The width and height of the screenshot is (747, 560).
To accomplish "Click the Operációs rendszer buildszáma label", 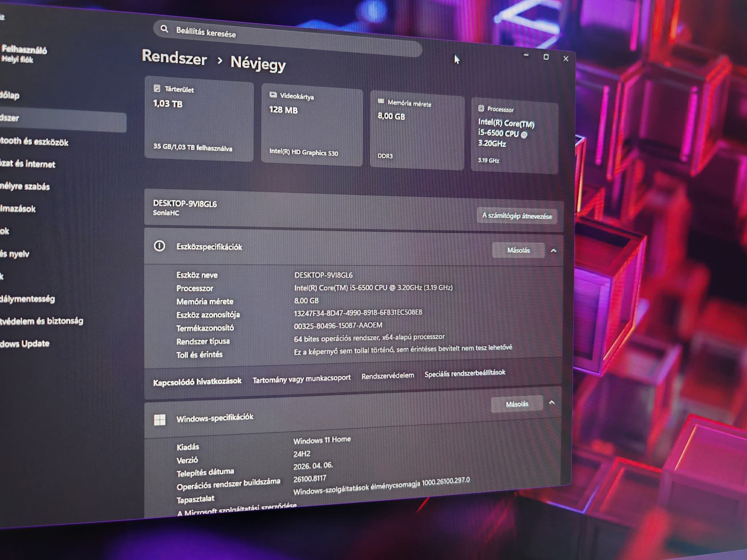I will coord(228,485).
